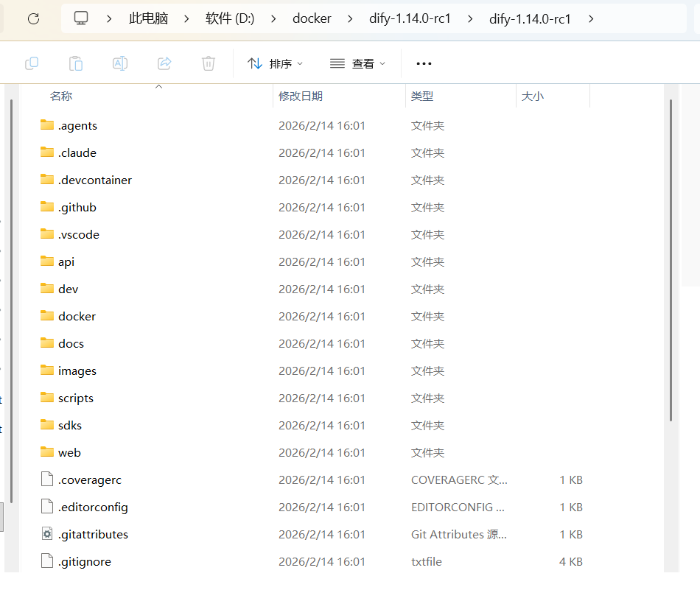700x590 pixels.
Task: Open the 排序 sort dropdown
Action: click(276, 64)
